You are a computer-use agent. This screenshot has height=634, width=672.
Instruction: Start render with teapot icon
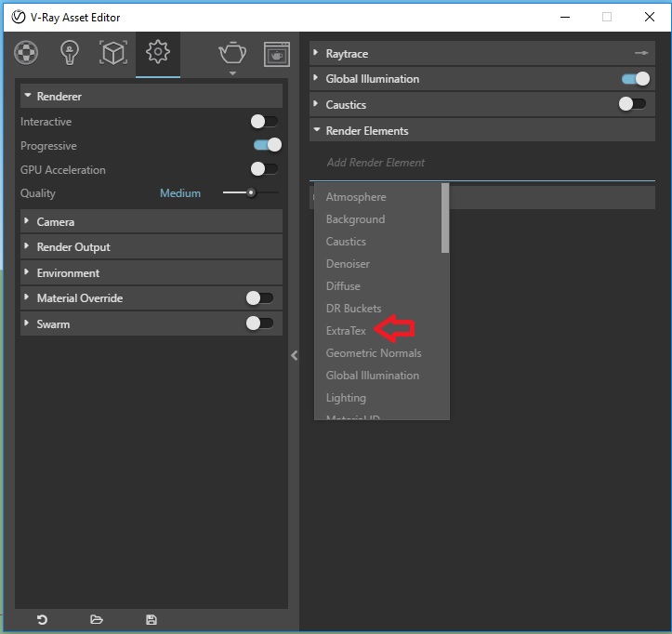pyautogui.click(x=232, y=53)
